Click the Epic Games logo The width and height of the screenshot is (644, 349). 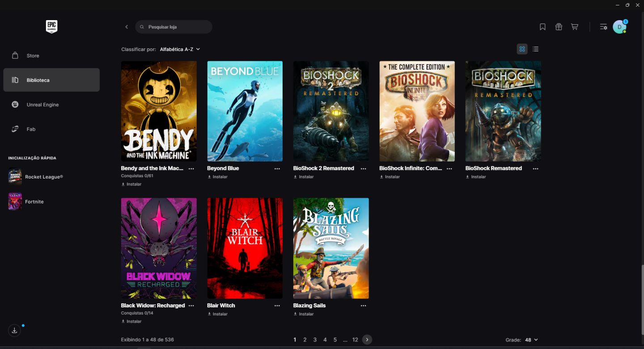pyautogui.click(x=51, y=27)
